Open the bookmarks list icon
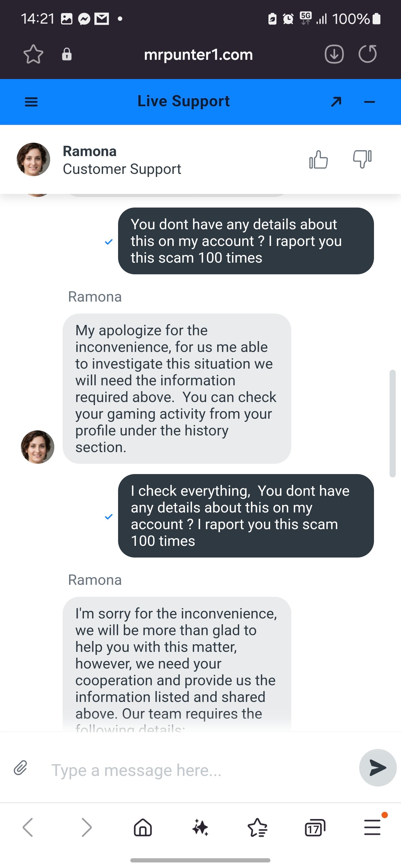 [x=258, y=827]
